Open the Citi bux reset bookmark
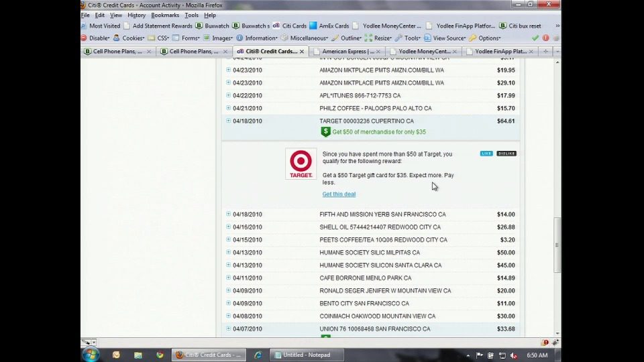 (x=521, y=25)
